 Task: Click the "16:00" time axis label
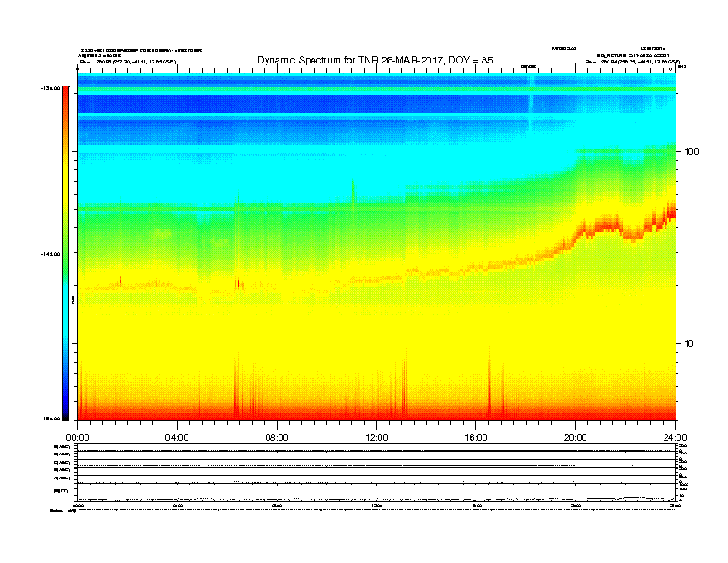[476, 438]
